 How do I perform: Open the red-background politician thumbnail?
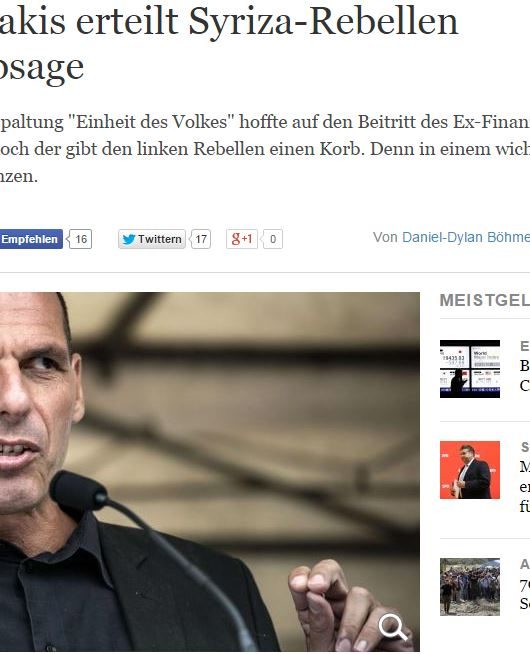click(x=470, y=470)
